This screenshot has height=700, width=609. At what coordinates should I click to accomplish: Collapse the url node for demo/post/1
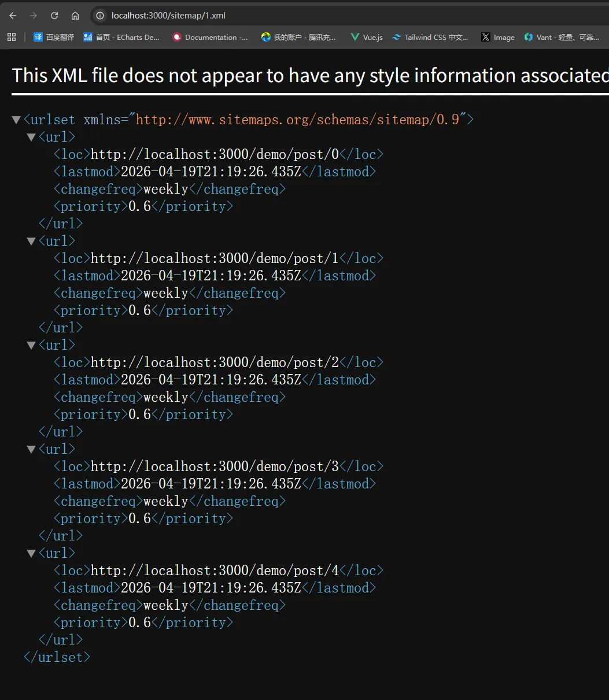tap(31, 242)
